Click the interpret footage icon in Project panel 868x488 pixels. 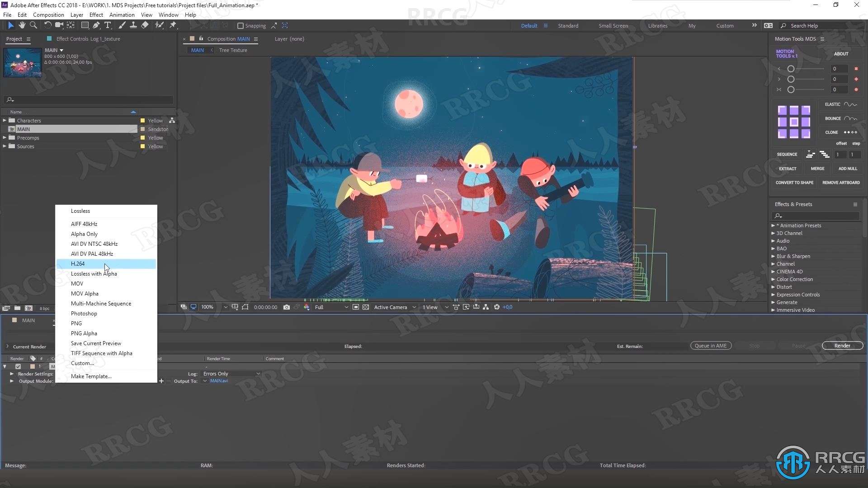6,308
